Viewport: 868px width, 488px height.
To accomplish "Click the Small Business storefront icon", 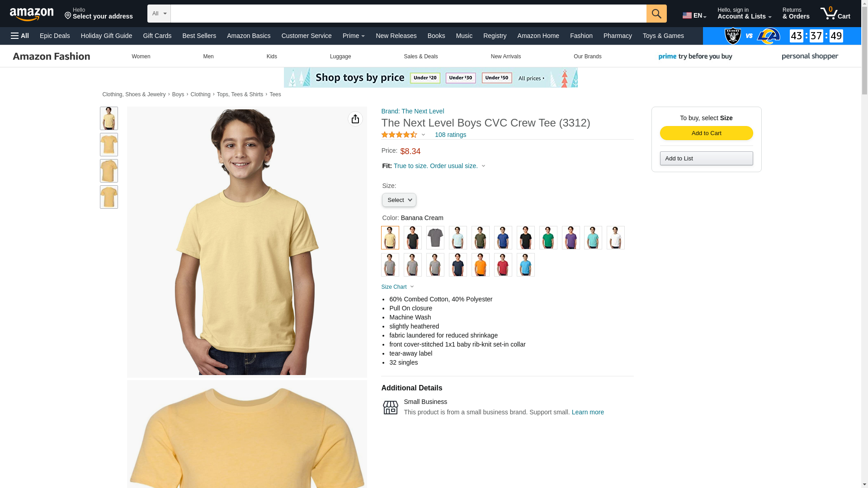I will click(390, 407).
